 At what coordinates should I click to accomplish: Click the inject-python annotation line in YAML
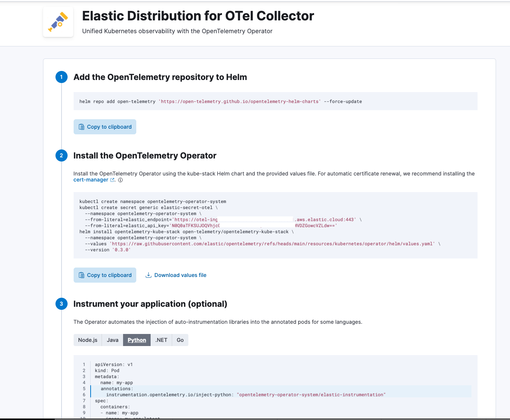[240, 395]
